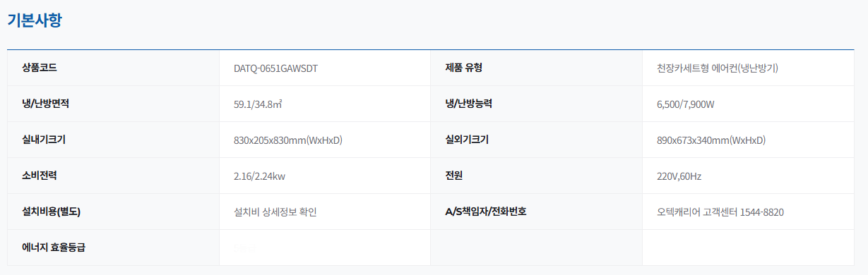Click the 상품코드 label cell
Viewport: 868px width, 275px height.
pos(113,68)
